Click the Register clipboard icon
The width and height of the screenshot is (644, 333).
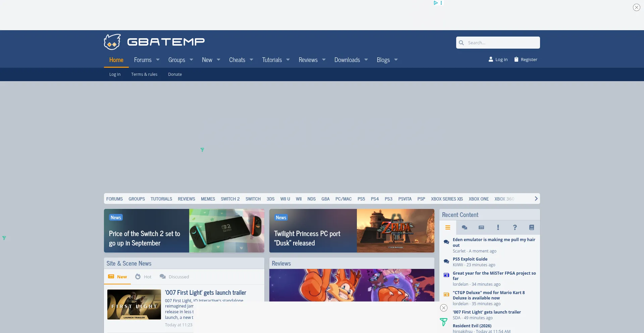[x=517, y=59]
